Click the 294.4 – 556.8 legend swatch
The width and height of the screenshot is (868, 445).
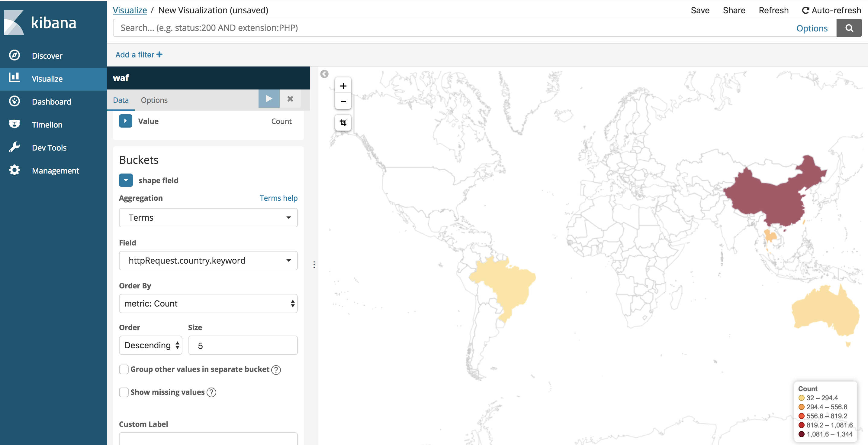[x=802, y=407]
